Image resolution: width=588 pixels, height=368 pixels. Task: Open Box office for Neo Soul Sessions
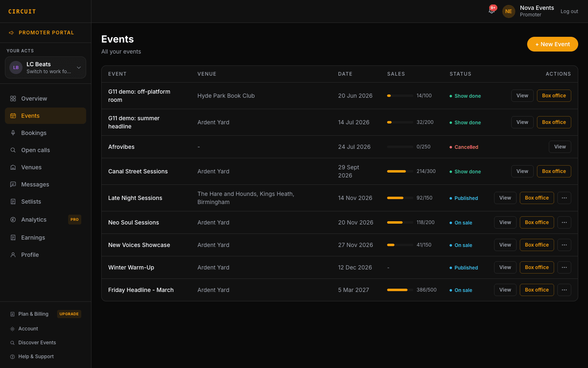(537, 222)
